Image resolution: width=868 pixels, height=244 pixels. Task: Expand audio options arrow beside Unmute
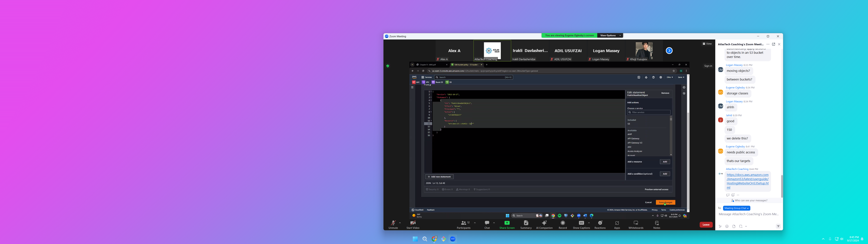click(x=400, y=223)
